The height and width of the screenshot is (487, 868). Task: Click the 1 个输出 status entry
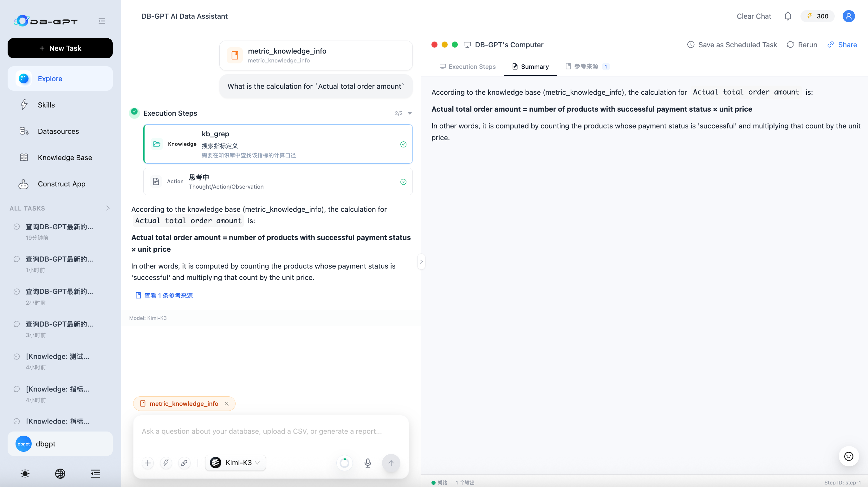point(465,483)
